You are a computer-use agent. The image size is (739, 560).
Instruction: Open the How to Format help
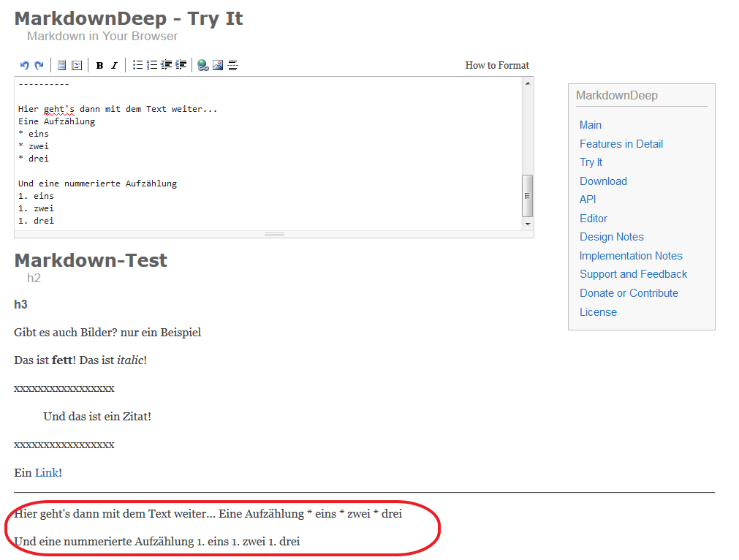[497, 65]
